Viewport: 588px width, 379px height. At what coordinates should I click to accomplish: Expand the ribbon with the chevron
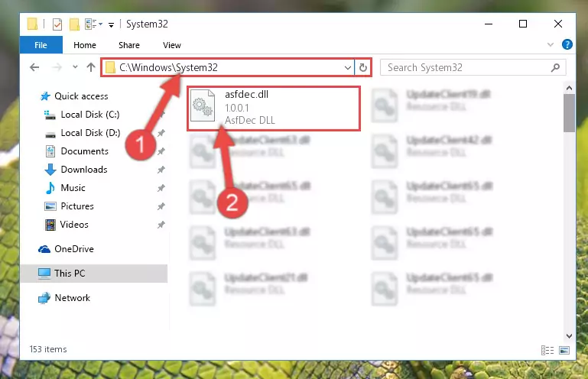(550, 44)
